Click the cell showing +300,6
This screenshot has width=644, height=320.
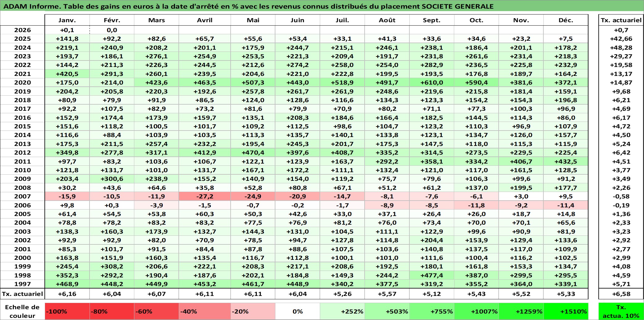(x=112, y=179)
